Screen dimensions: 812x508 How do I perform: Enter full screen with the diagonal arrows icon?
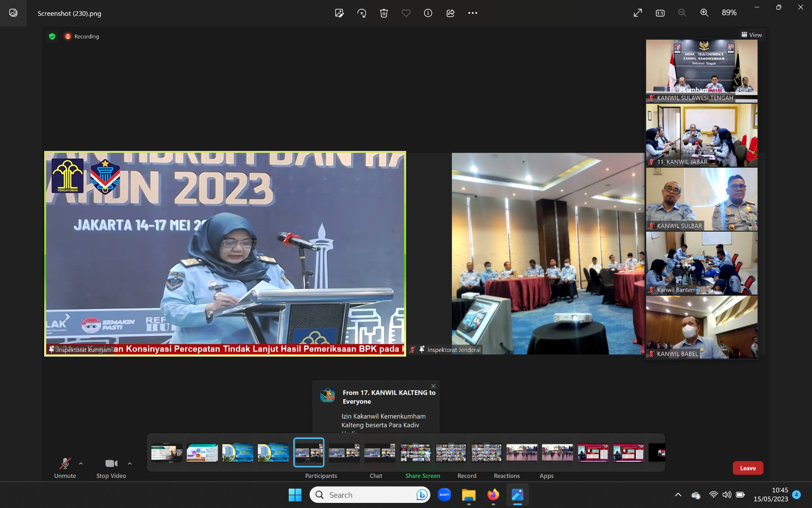point(638,13)
